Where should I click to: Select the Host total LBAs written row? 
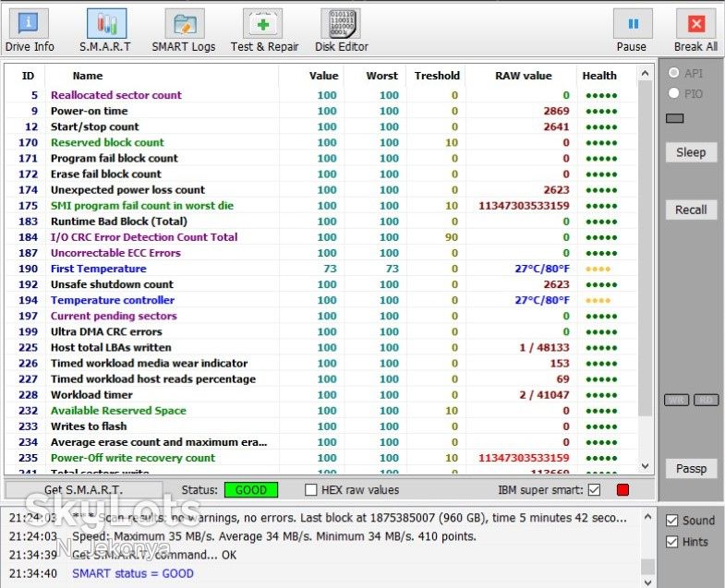(x=321, y=348)
